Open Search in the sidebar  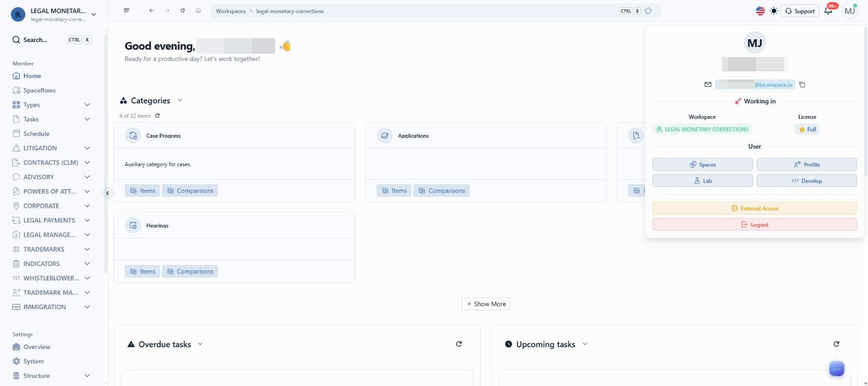51,40
